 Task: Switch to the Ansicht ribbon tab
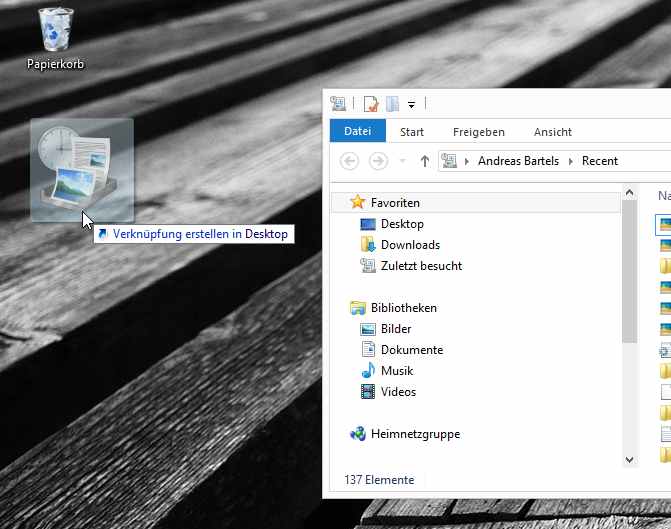tap(552, 132)
